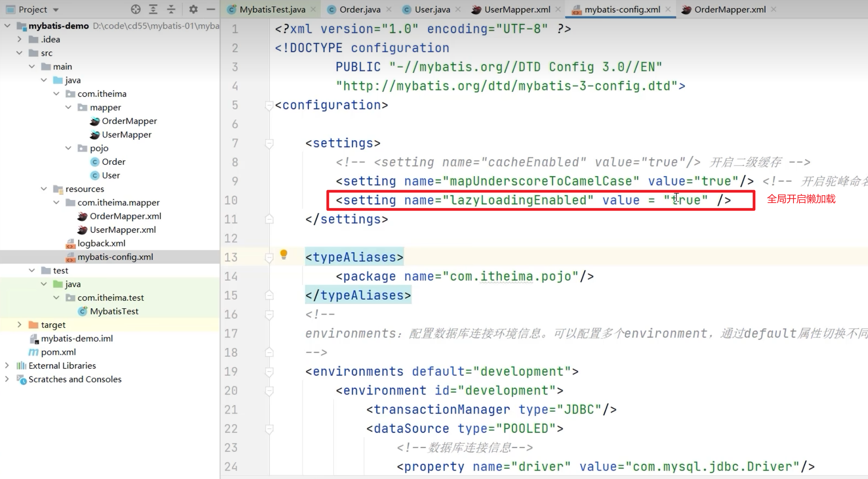
Task: Fold the environment block on line 20
Action: click(x=269, y=391)
